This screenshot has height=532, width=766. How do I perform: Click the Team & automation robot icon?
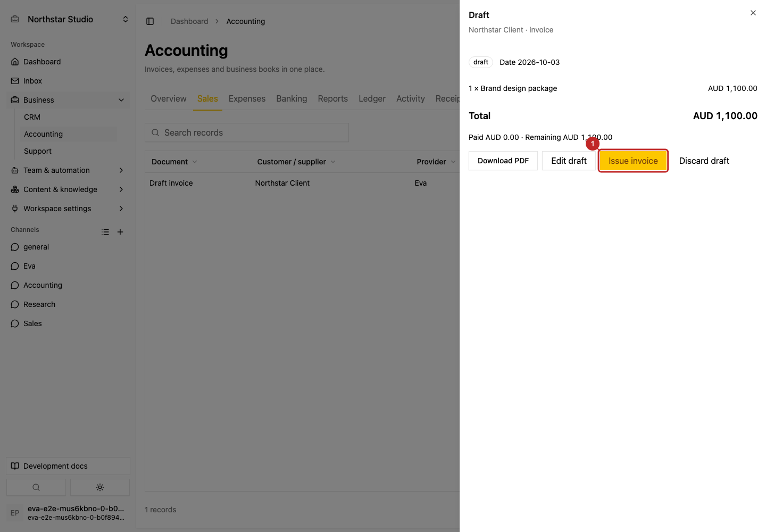coord(15,170)
